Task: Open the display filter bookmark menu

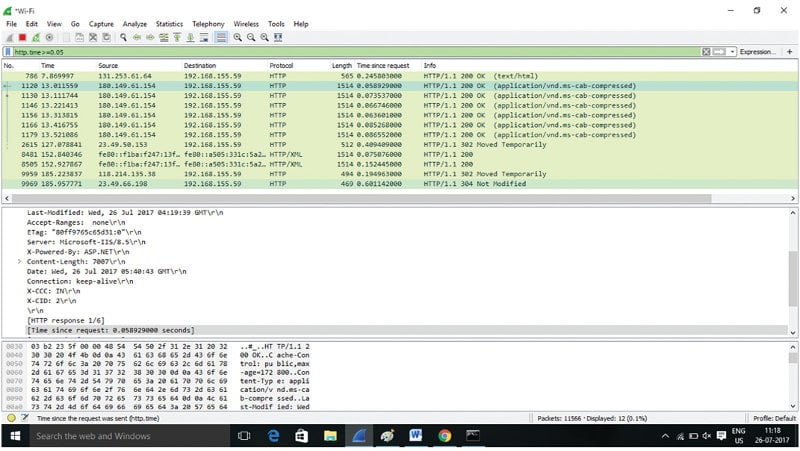Action: tap(8, 51)
